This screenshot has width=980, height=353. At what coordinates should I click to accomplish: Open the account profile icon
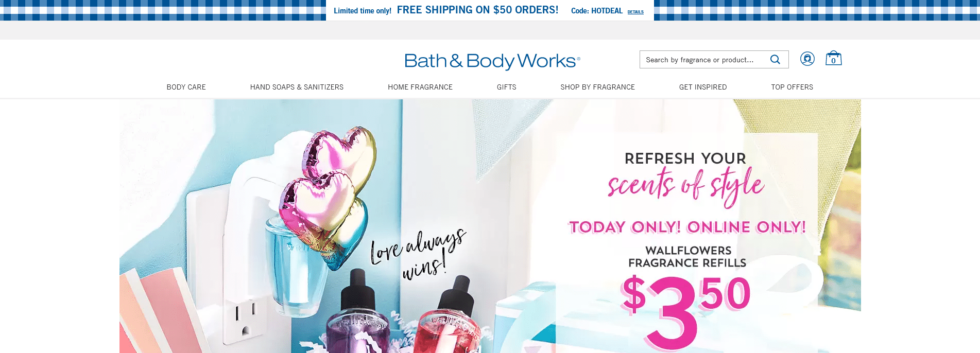[x=807, y=59]
